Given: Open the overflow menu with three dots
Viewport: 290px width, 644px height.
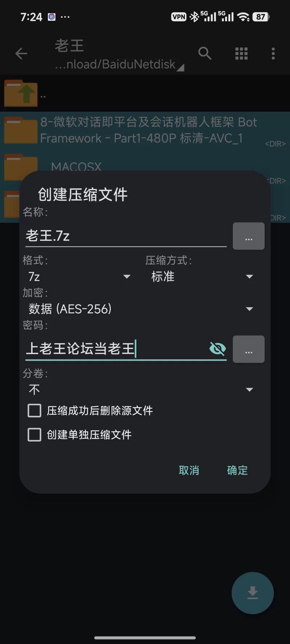Looking at the screenshot, I should (273, 53).
